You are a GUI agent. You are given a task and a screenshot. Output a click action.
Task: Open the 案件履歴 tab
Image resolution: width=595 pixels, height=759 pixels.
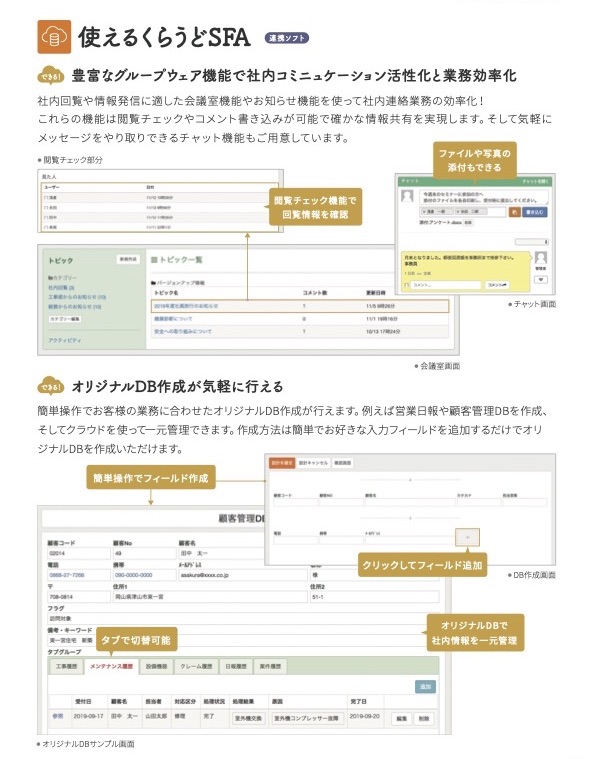tap(271, 667)
